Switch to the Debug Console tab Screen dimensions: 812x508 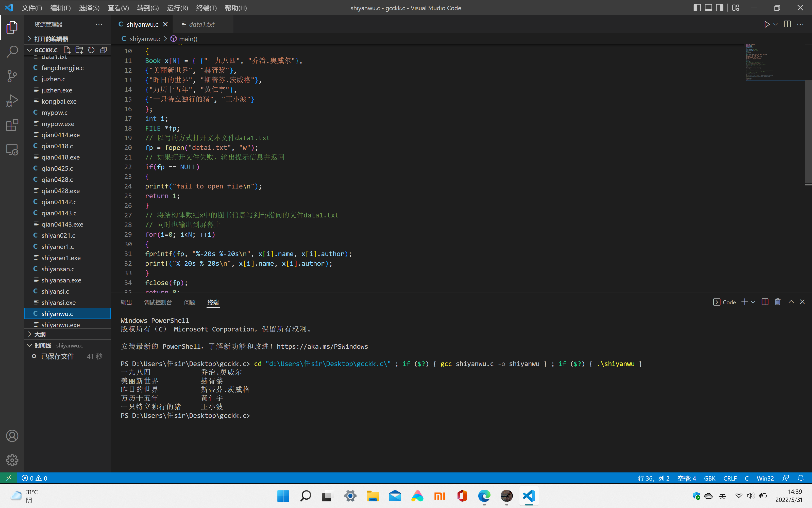(158, 302)
